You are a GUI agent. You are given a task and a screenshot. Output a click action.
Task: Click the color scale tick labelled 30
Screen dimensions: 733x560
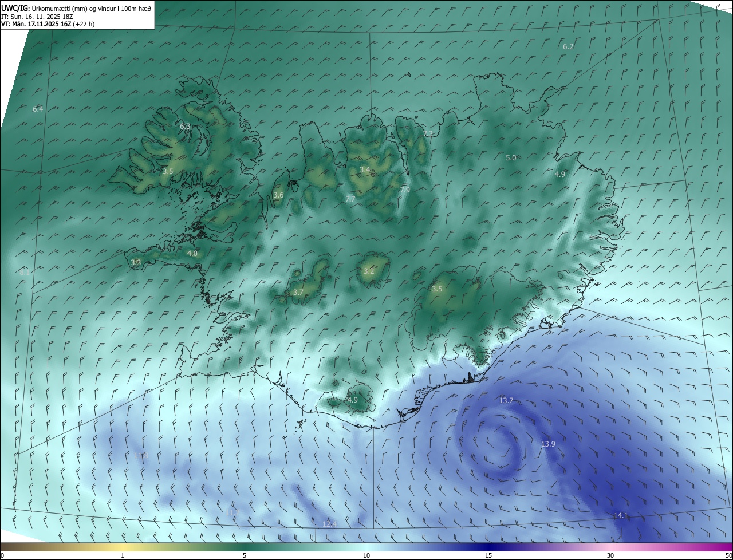610,556
